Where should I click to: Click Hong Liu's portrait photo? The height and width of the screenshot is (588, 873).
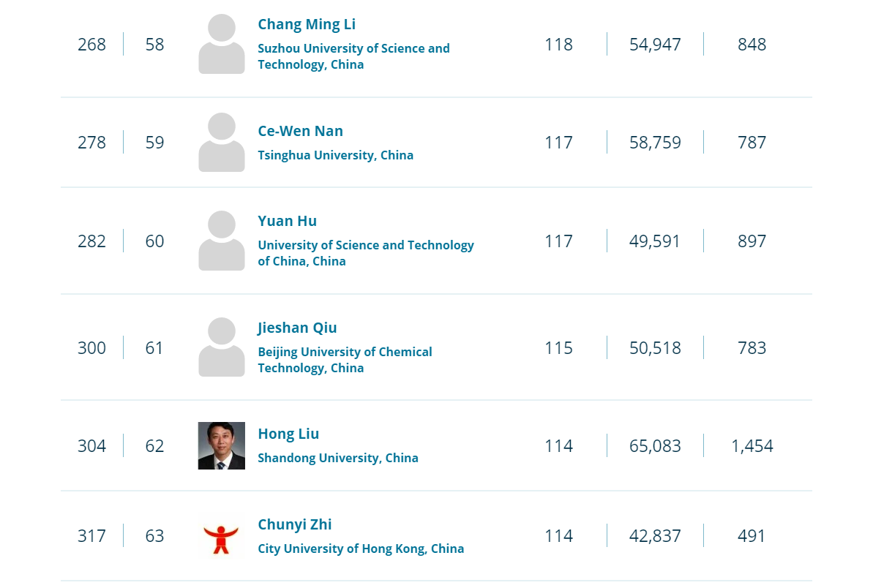[222, 445]
